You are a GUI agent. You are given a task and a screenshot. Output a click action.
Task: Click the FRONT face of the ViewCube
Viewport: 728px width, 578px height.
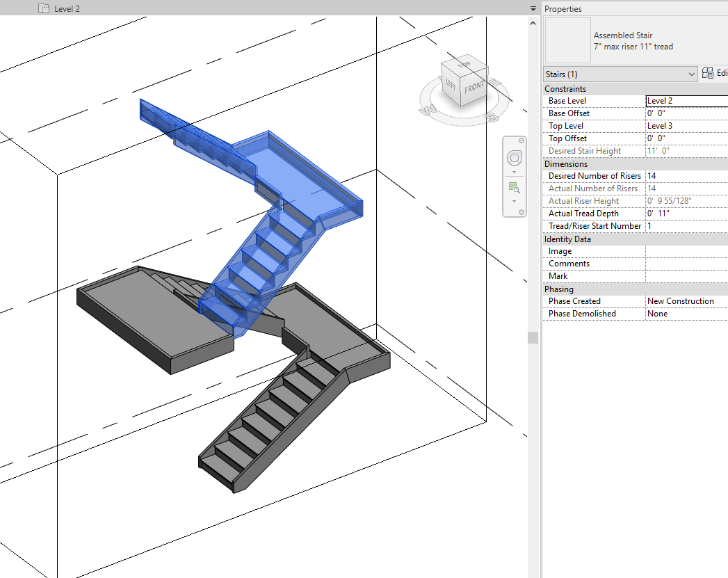point(473,87)
